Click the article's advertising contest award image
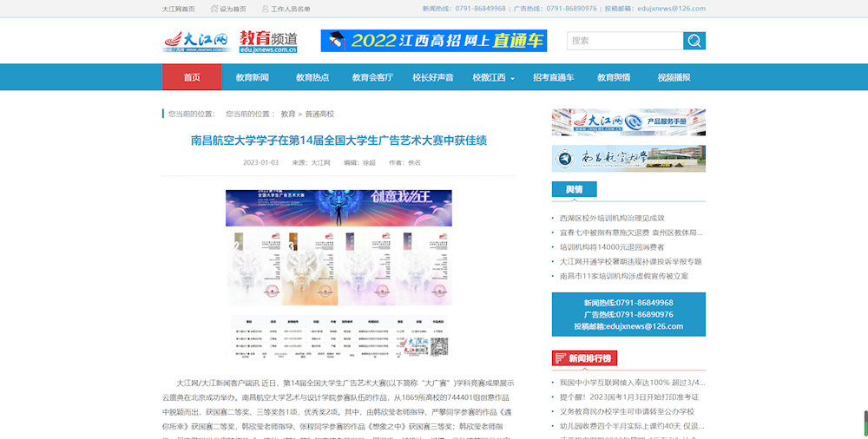868x439 pixels. point(339,275)
